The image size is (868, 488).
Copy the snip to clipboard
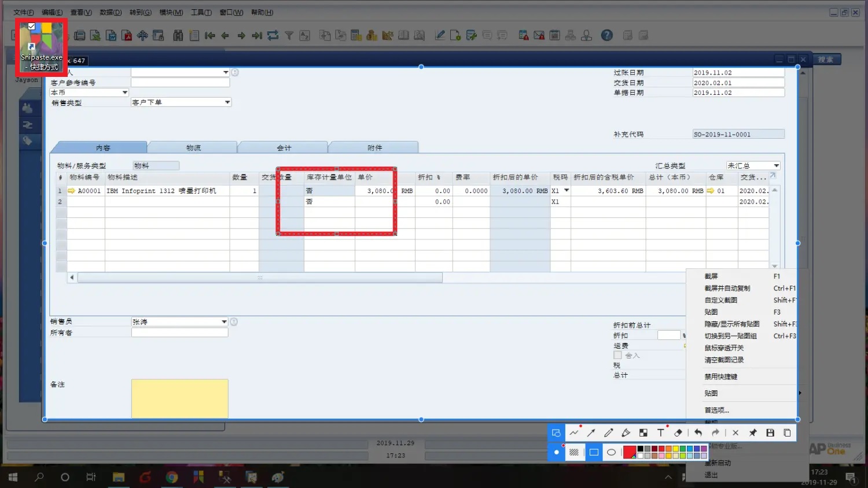[x=787, y=432]
